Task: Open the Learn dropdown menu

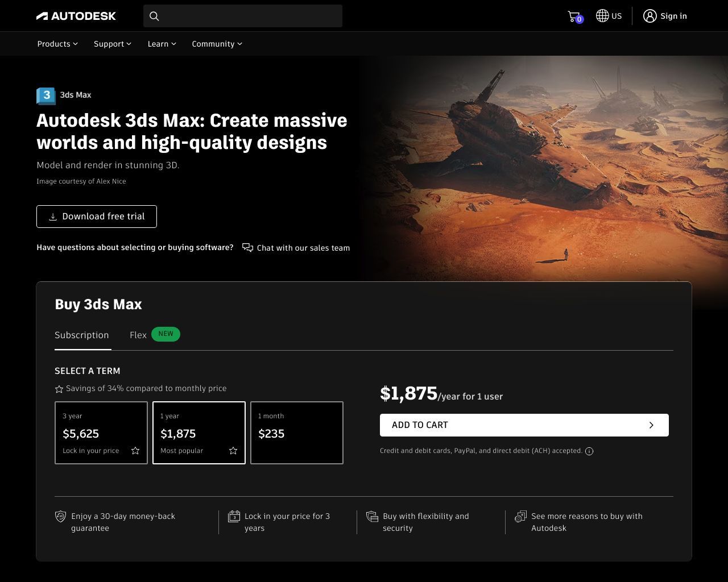Action: click(x=162, y=44)
